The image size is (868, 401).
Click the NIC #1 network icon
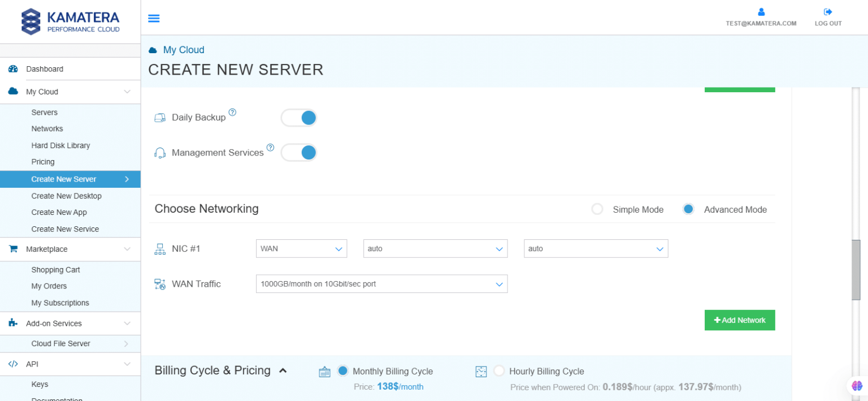coord(160,248)
